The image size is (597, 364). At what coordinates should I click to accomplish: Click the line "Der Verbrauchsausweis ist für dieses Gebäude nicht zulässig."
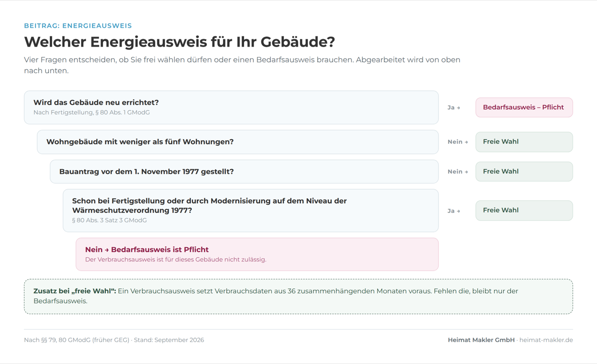(x=176, y=260)
